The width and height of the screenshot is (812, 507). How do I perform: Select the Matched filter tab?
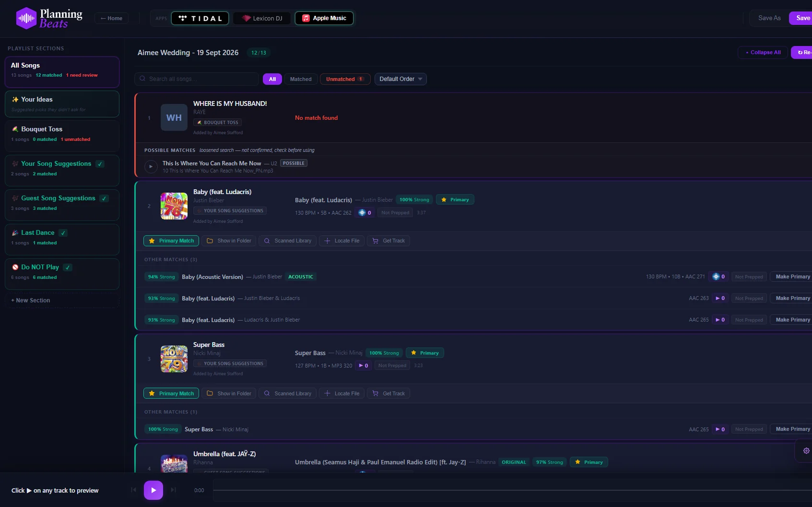coord(301,79)
